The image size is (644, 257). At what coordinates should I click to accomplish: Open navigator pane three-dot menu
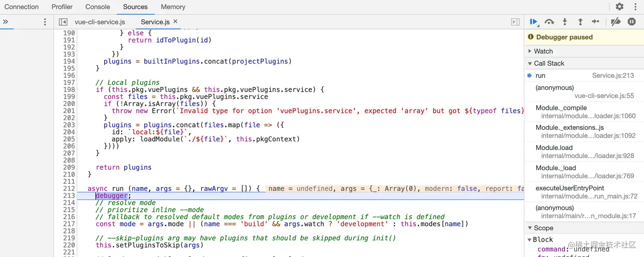(45, 22)
